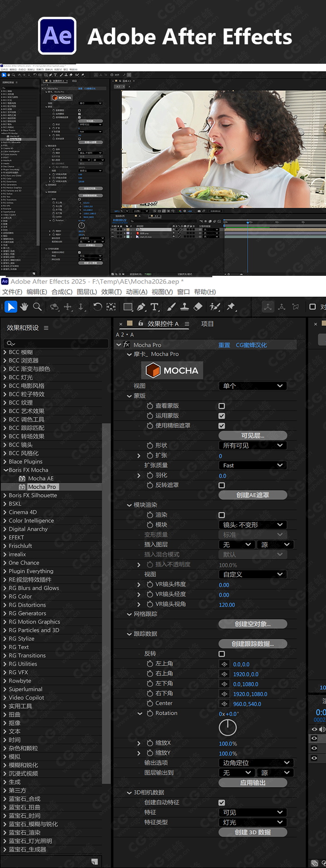The width and height of the screenshot is (326, 868).
Task: Click the 创建AE遮罩 button
Action: (253, 495)
